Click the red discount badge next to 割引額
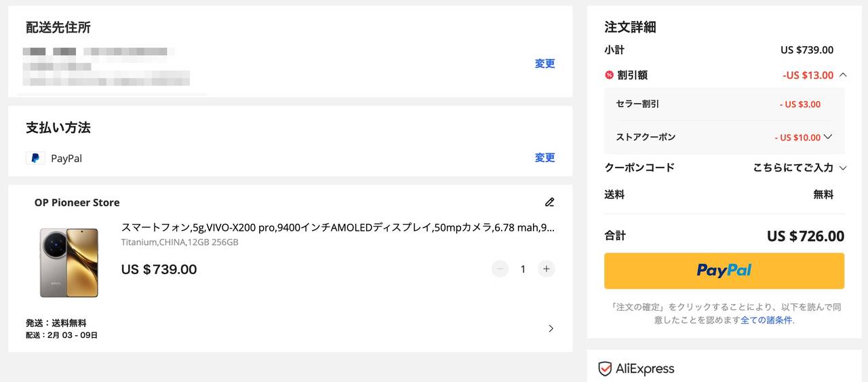 tap(609, 75)
